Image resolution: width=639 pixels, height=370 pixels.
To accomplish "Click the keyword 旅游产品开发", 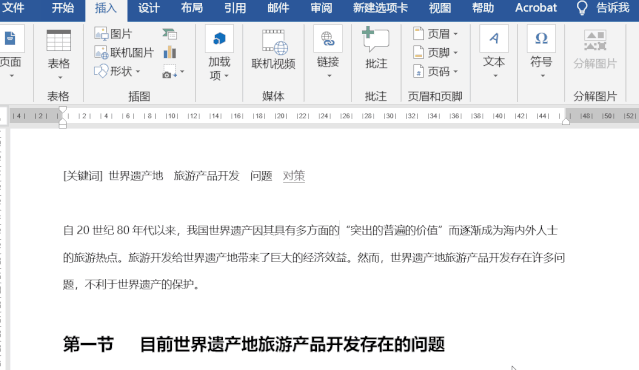I will point(206,176).
